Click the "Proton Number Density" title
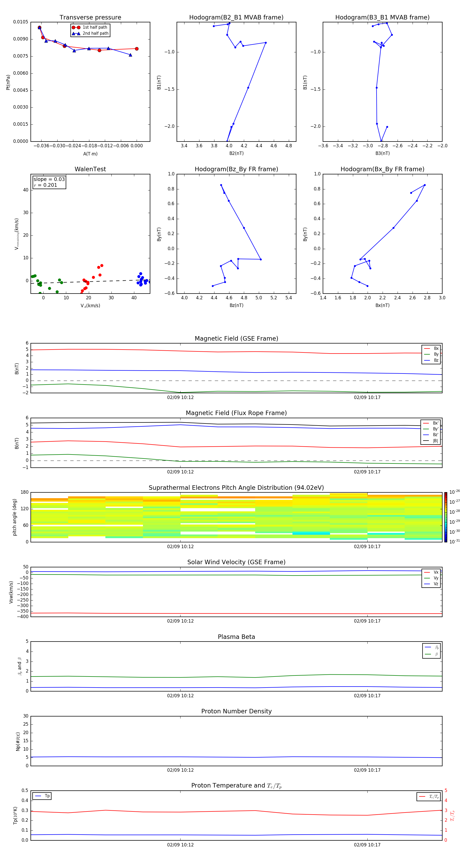Viewport: 473px width, 868px height. pyautogui.click(x=236, y=711)
